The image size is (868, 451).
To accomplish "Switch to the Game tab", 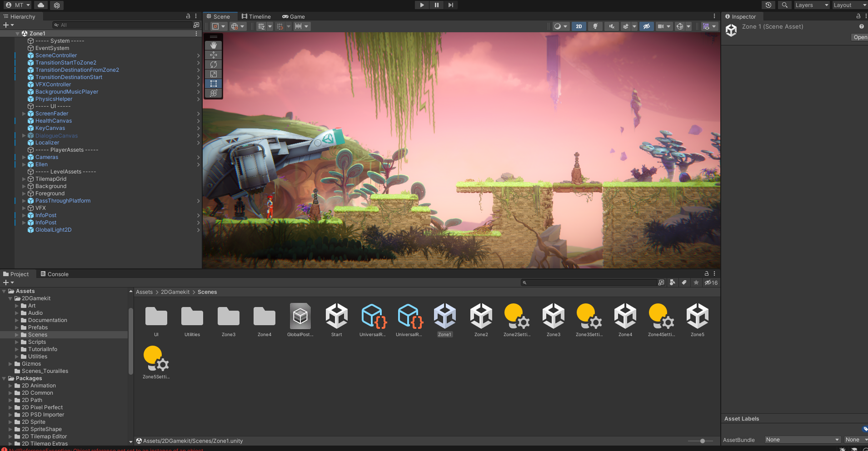I will point(294,16).
